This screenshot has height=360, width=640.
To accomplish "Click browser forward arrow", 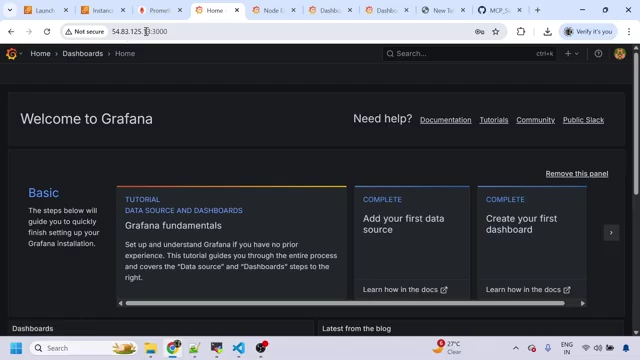I will click(29, 31).
